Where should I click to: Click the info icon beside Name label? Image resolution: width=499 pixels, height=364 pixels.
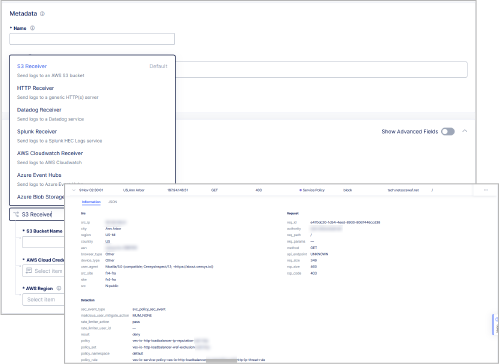pos(32,28)
